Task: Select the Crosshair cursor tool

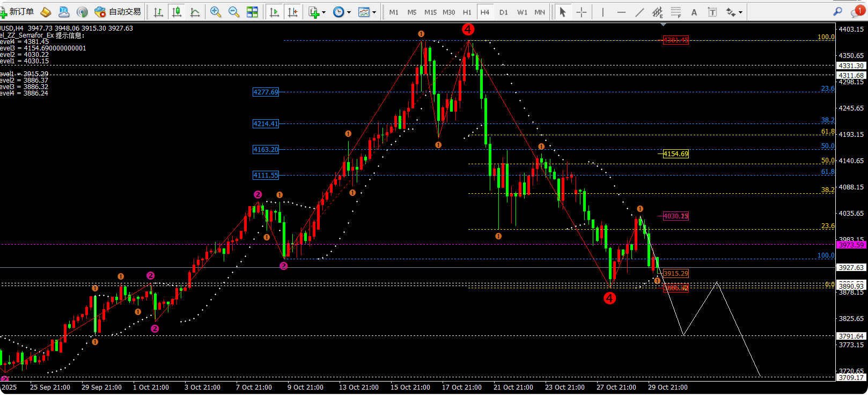Action: (x=582, y=12)
